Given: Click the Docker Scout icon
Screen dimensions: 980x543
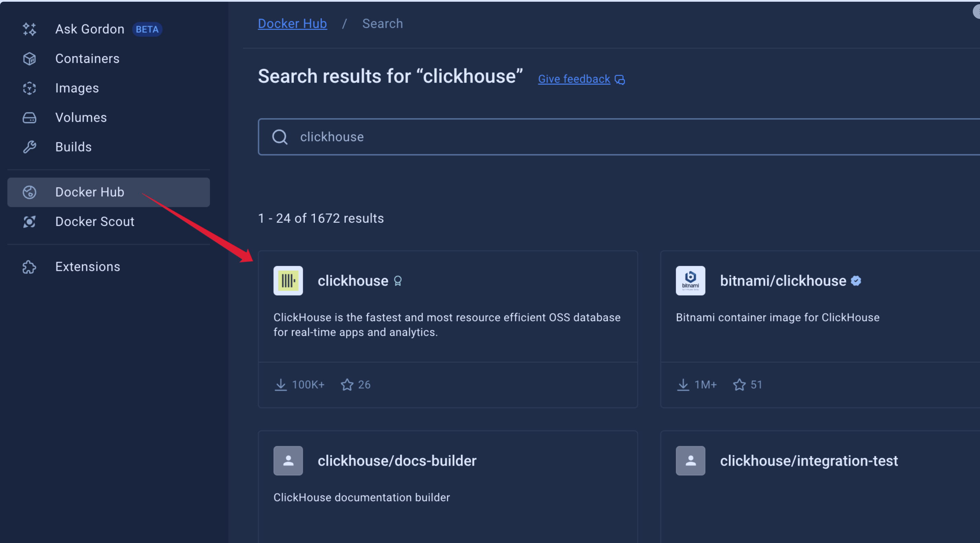Looking at the screenshot, I should click(x=29, y=221).
